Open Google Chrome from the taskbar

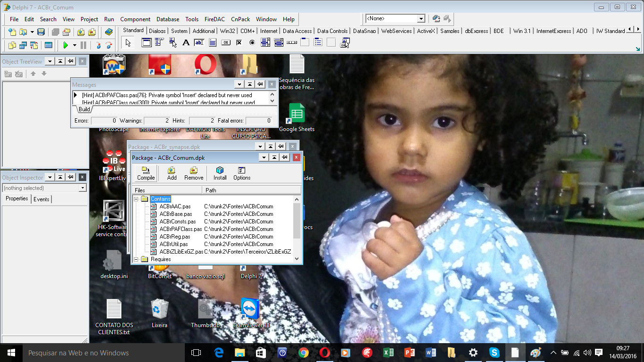(303, 353)
